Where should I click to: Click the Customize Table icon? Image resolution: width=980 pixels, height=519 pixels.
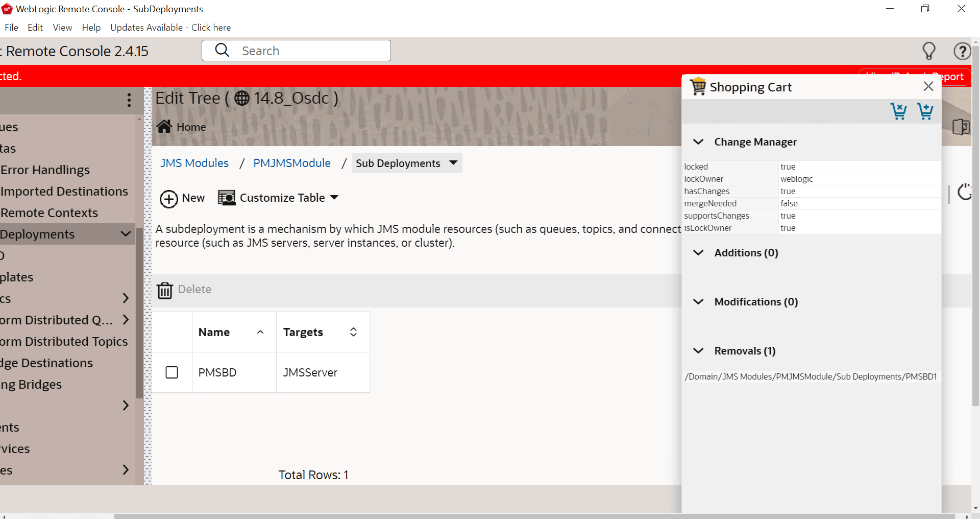coord(227,198)
